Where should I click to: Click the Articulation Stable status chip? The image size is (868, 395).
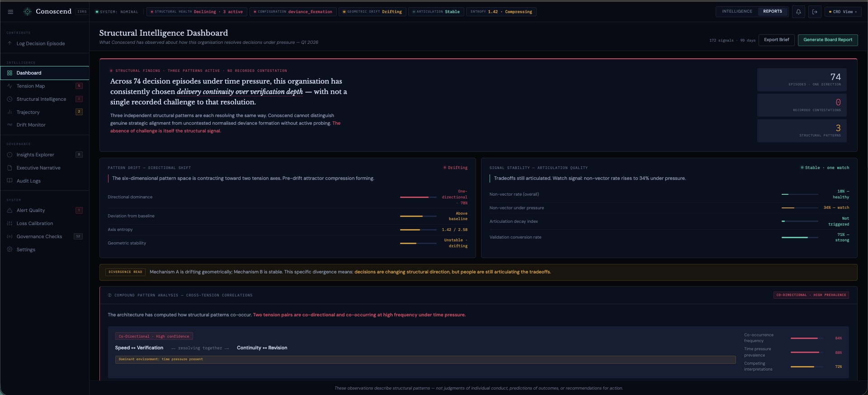[436, 12]
